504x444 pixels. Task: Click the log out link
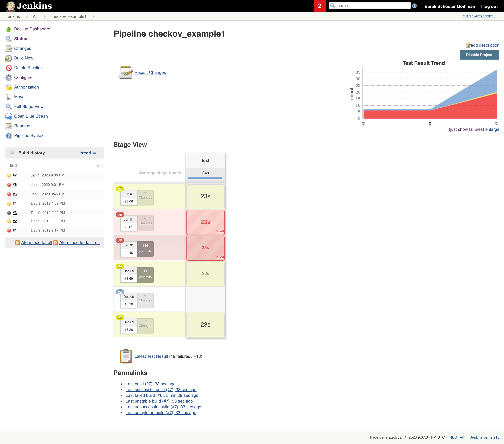pyautogui.click(x=490, y=6)
